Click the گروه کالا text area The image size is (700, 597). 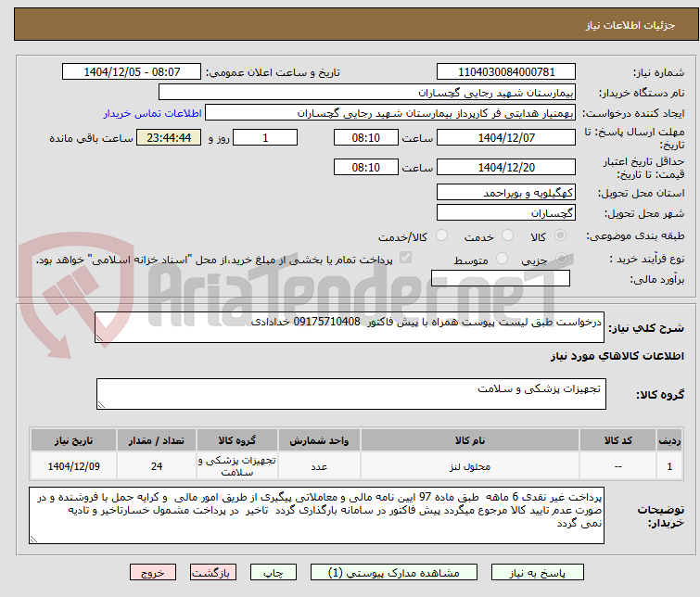click(x=350, y=394)
